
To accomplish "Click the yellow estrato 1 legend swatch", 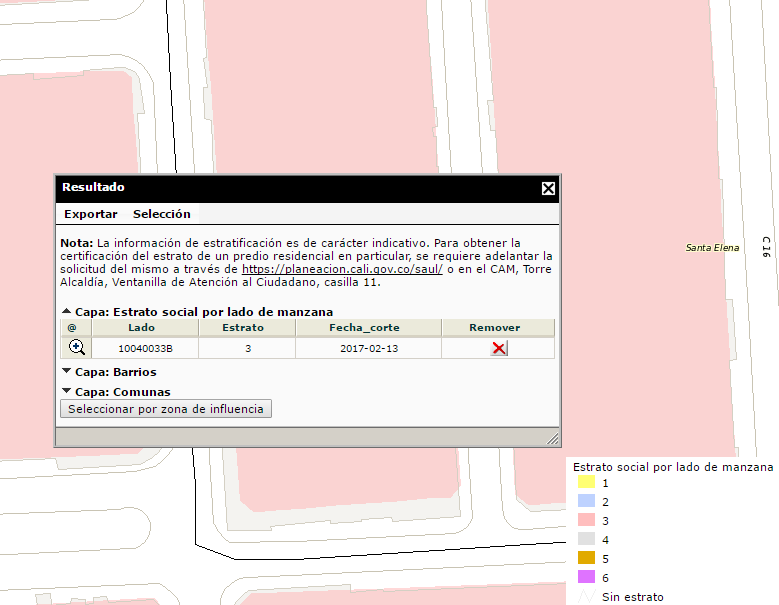I will pos(586,483).
